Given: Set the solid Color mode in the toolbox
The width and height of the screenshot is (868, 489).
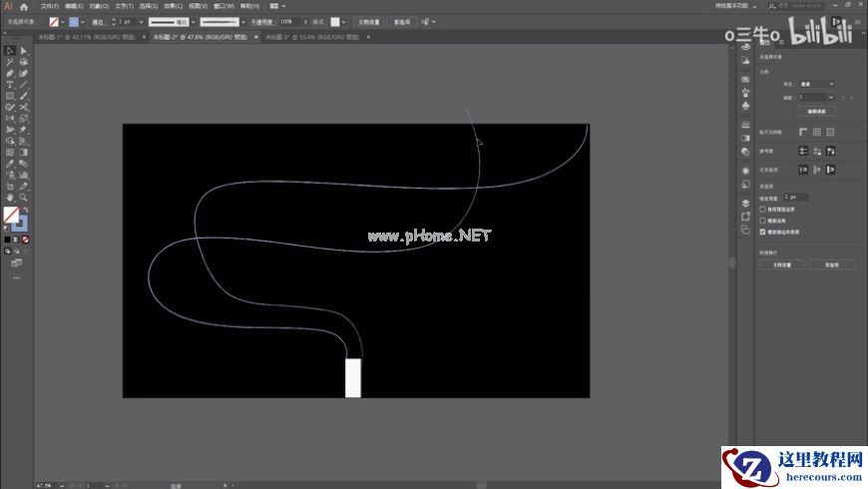Looking at the screenshot, I should [7, 240].
